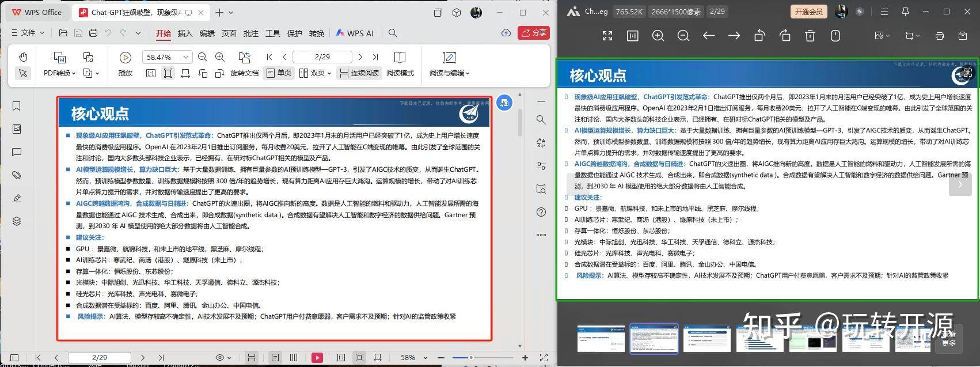This screenshot has height=367, width=980.
Task: Open the 文件 menu dropdown
Action: click(28, 33)
